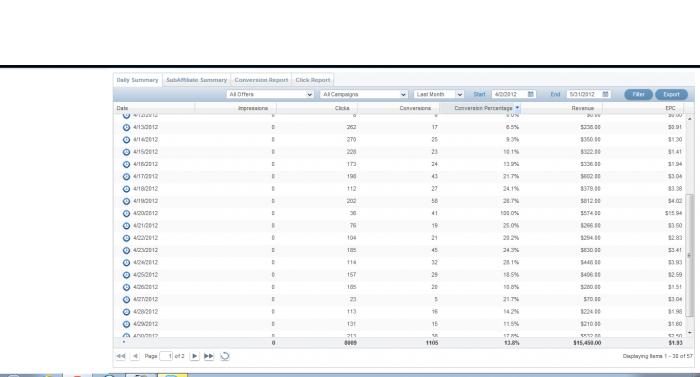Click the 4/23/2012 date text
Viewport: 700px width, 377px height.
pos(146,250)
